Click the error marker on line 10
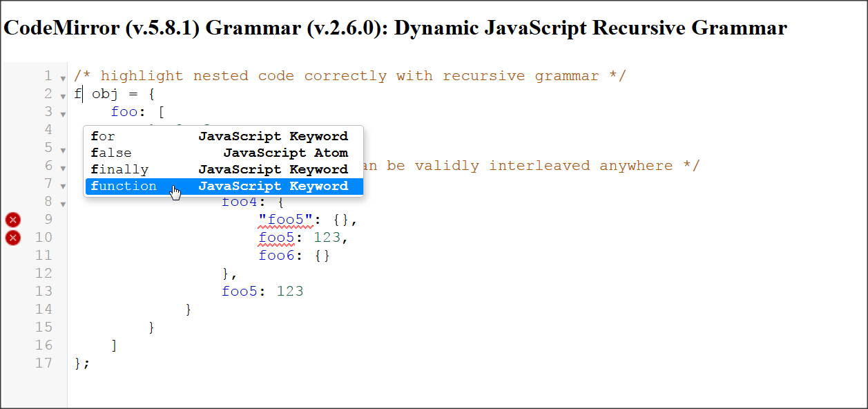The height and width of the screenshot is (409, 868). point(13,238)
